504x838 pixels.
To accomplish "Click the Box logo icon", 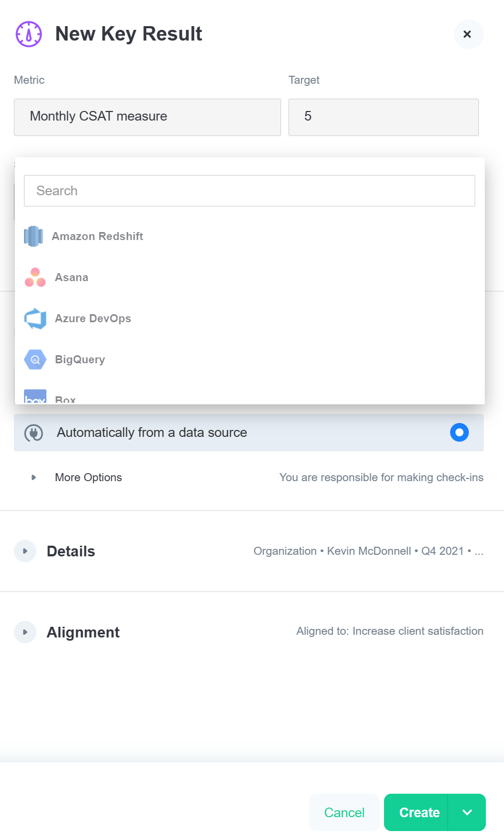I will coord(35,397).
